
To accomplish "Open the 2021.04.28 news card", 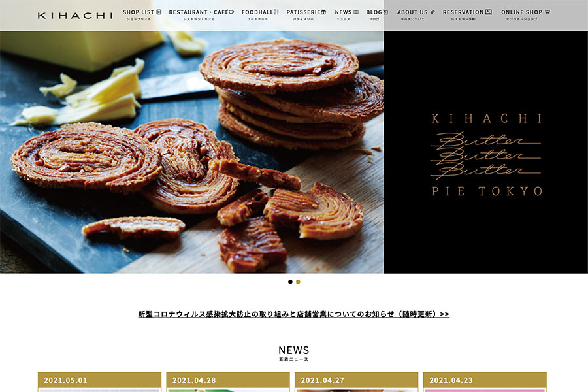I will pos(228,382).
